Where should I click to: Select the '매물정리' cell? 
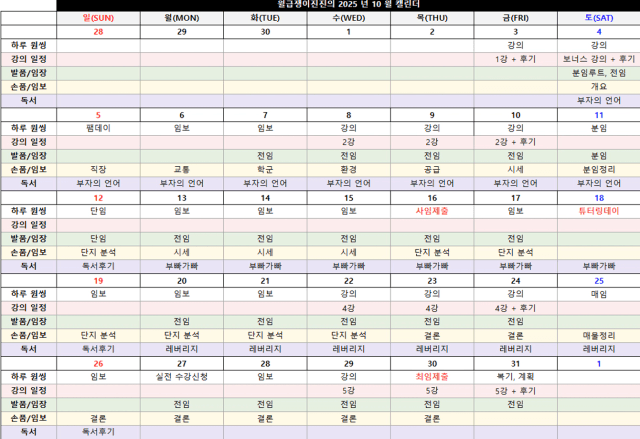pyautogui.click(x=599, y=335)
